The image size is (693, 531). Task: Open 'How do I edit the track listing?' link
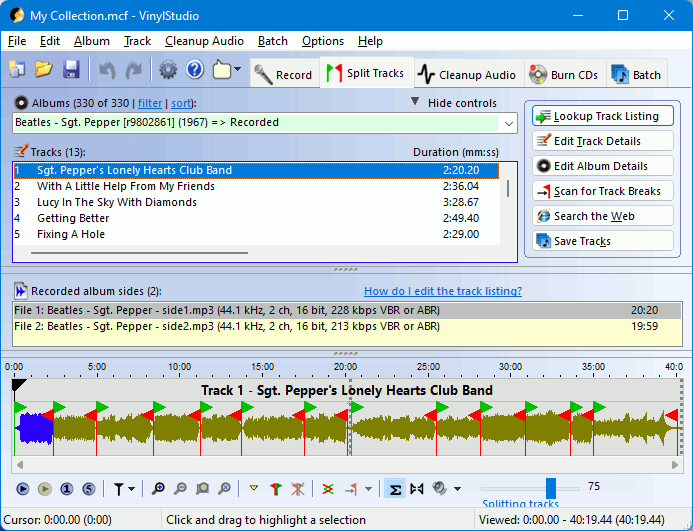click(443, 291)
